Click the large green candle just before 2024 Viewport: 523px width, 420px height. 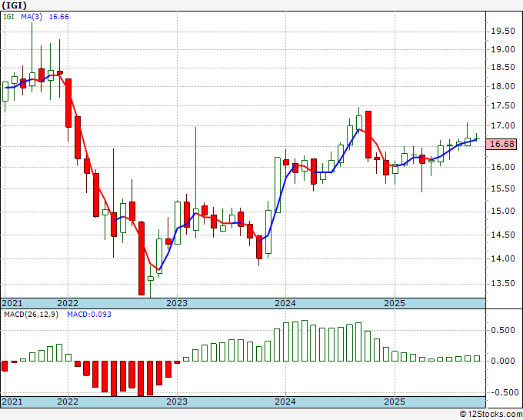click(x=278, y=185)
